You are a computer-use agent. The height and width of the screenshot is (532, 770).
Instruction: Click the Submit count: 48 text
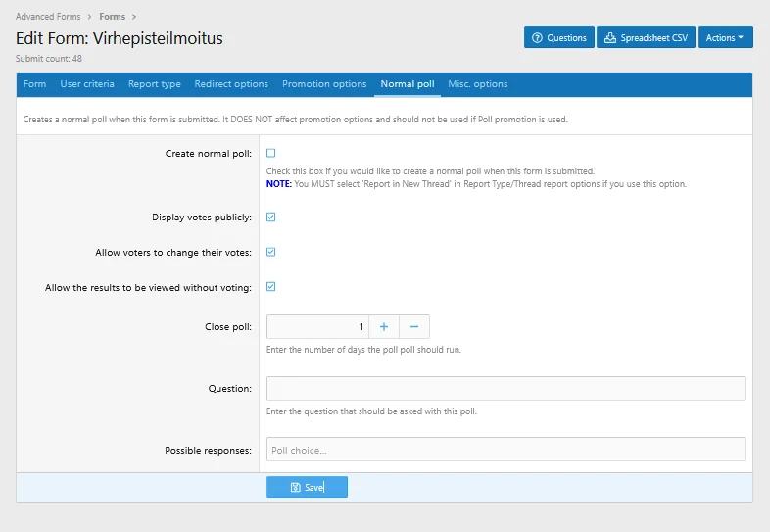point(49,59)
